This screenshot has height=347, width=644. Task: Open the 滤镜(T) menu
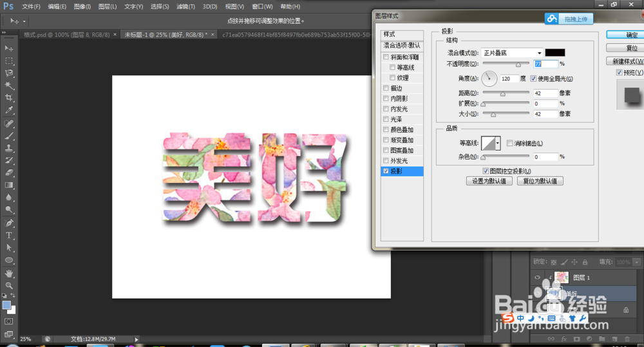tap(185, 6)
